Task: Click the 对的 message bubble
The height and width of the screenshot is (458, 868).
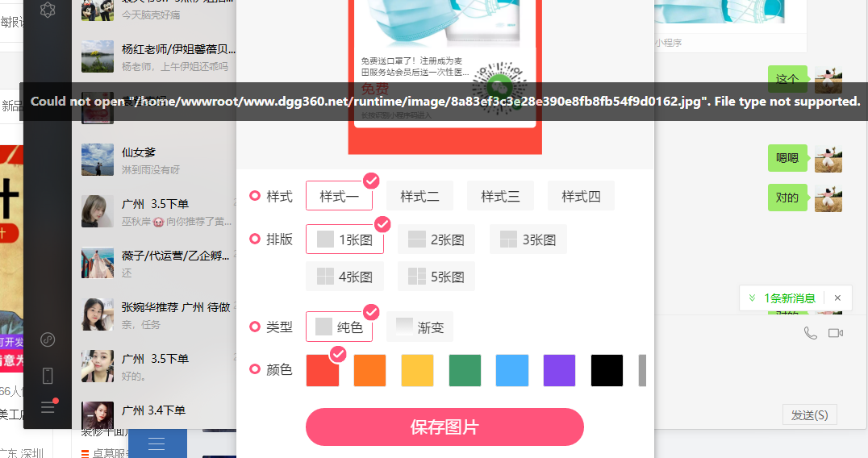Action: coord(787,198)
